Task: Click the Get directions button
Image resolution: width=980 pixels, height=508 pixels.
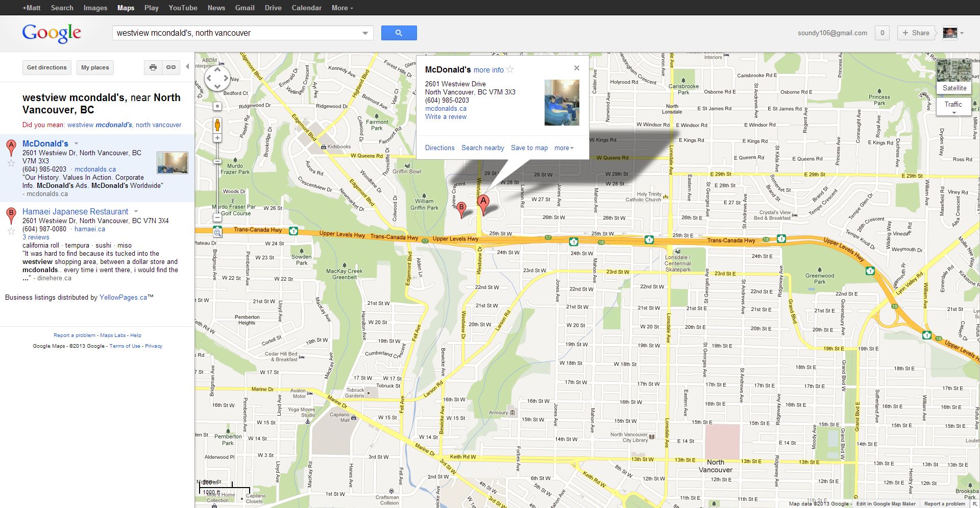Action: click(47, 67)
